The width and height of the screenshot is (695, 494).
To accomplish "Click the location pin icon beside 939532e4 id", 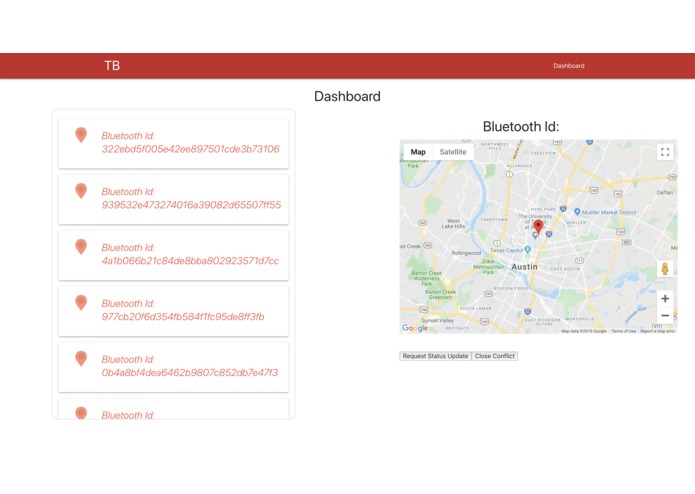I will [81, 191].
